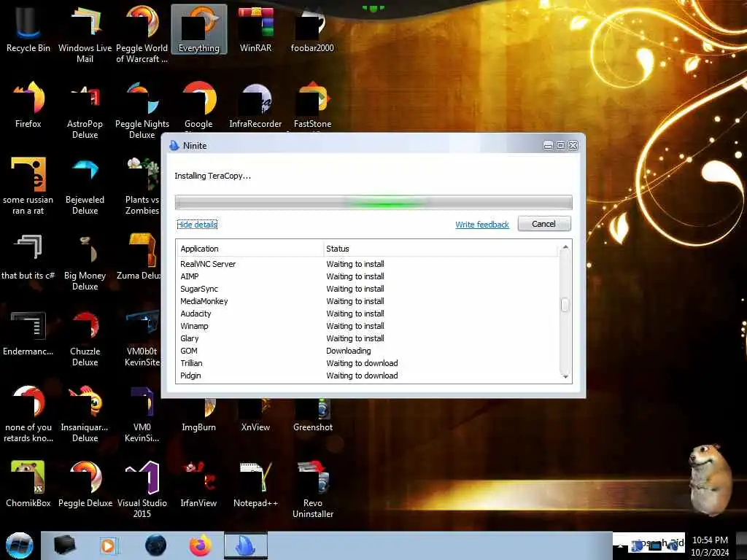Open XnView desktop icon
This screenshot has width=747, height=560.
coord(256,415)
